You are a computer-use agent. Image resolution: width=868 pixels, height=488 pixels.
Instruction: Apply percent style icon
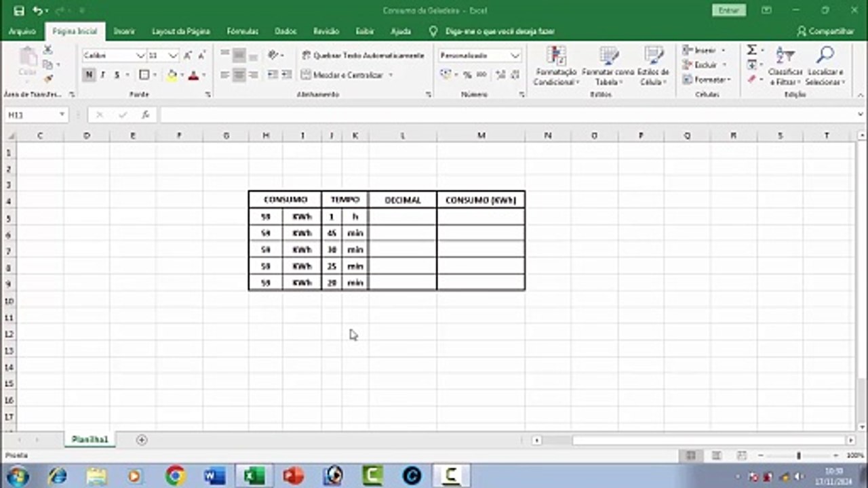pos(467,75)
